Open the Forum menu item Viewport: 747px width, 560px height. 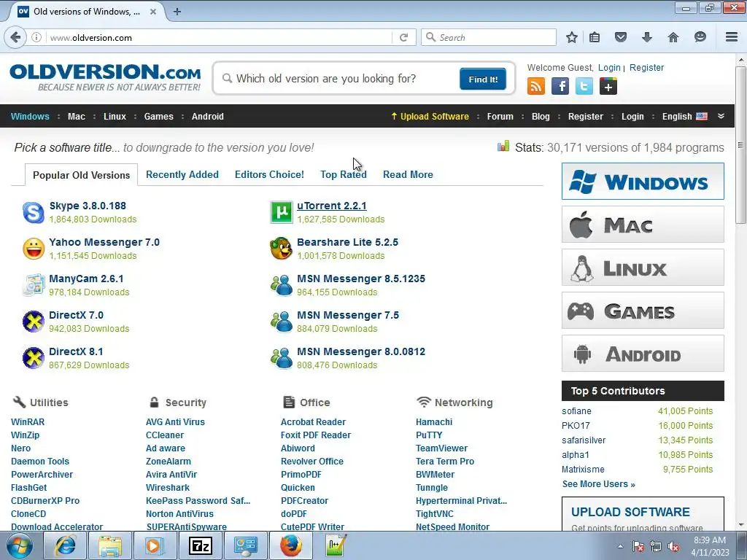pos(500,117)
